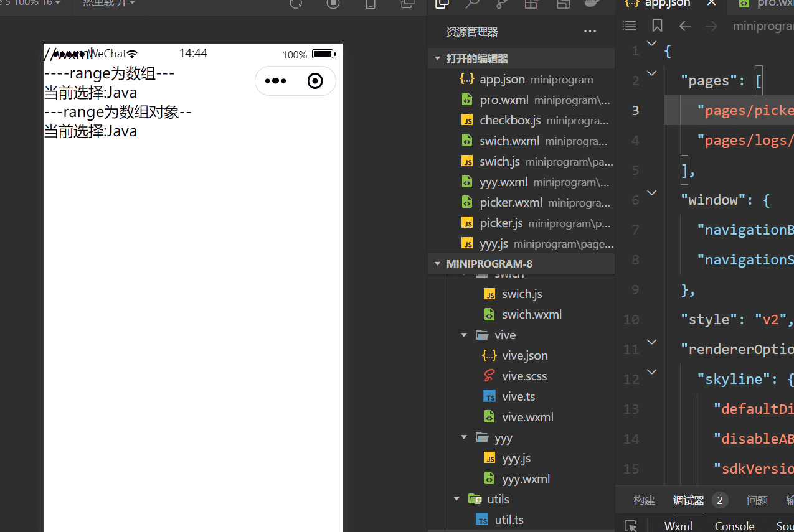Image resolution: width=794 pixels, height=532 pixels.
Task: Open swich.js in the project tree
Action: (x=522, y=294)
